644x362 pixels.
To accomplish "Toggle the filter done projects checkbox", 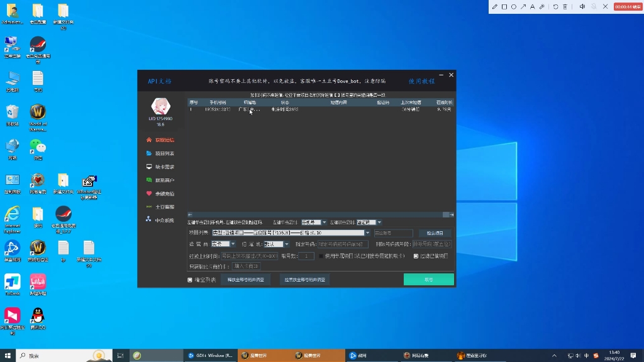I will pyautogui.click(x=416, y=256).
